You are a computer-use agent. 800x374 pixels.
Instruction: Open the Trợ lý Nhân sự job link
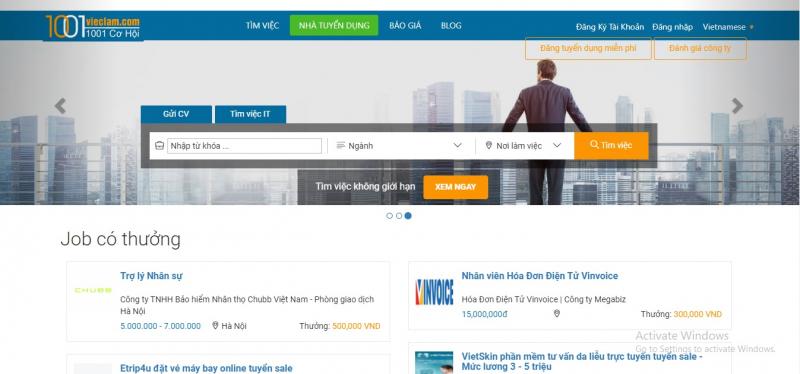point(152,276)
